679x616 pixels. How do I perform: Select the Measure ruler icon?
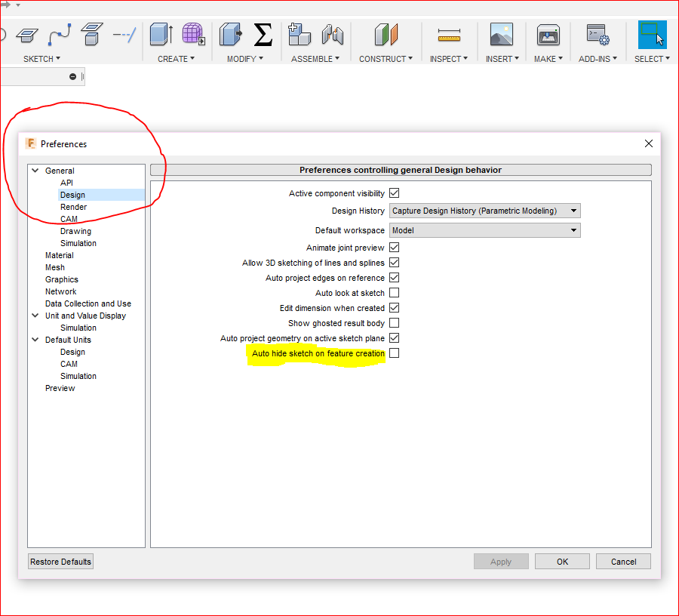[x=449, y=35]
